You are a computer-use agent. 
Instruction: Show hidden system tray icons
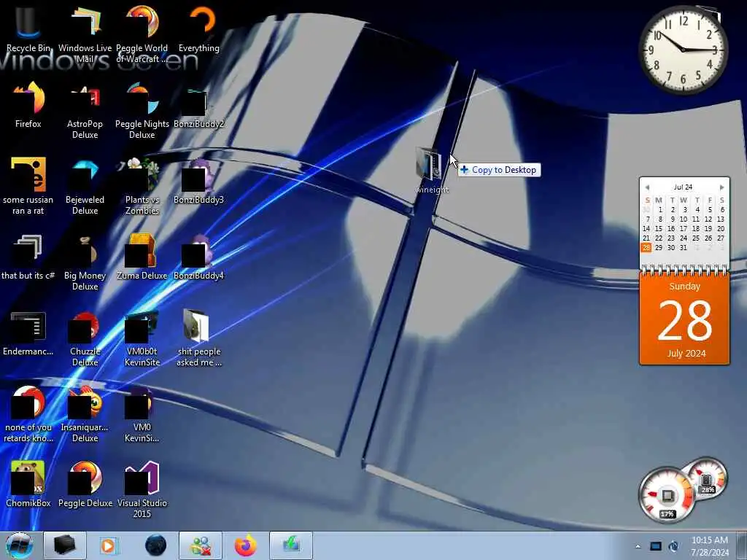click(638, 547)
